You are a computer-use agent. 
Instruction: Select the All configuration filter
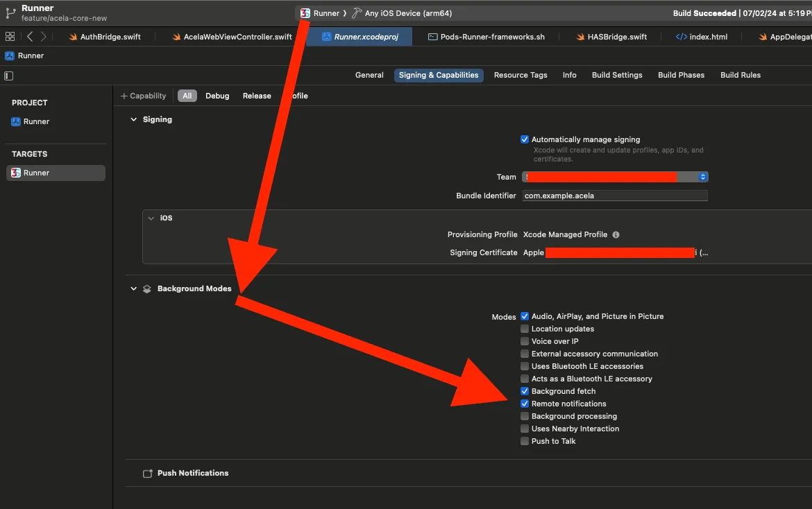(x=187, y=96)
